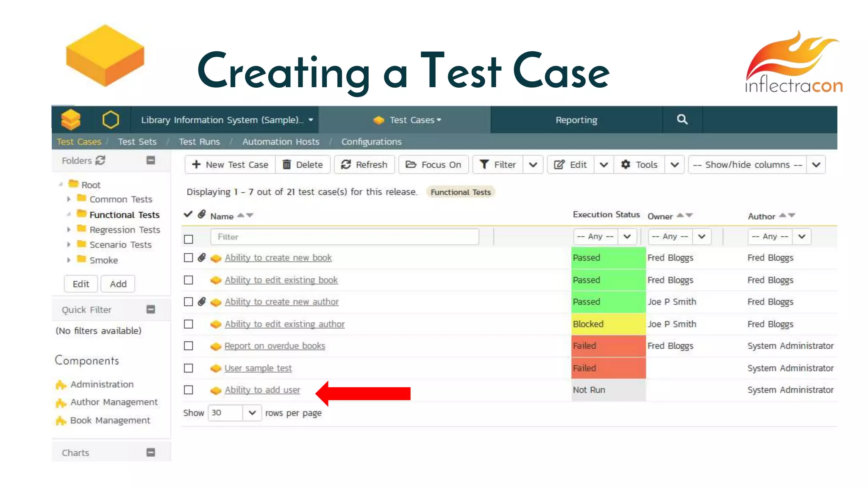Screen dimensions: 868x488
Task: Click the New Test Case button
Action: [x=230, y=164]
